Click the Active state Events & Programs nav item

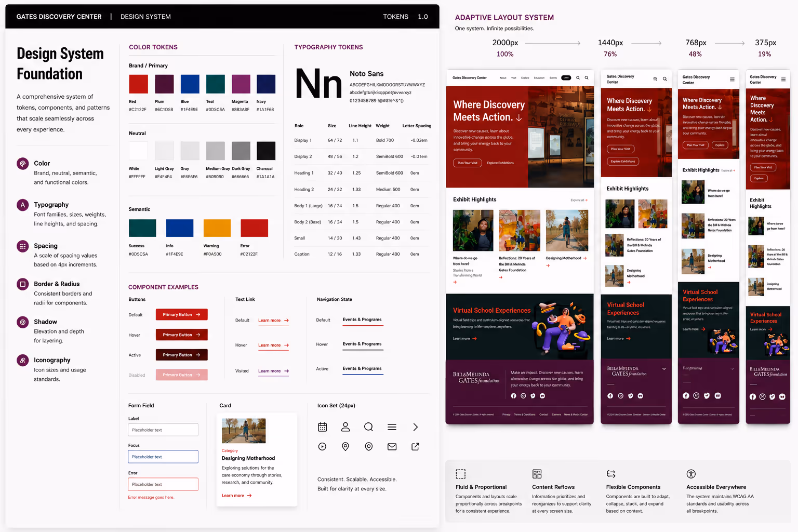363,369
